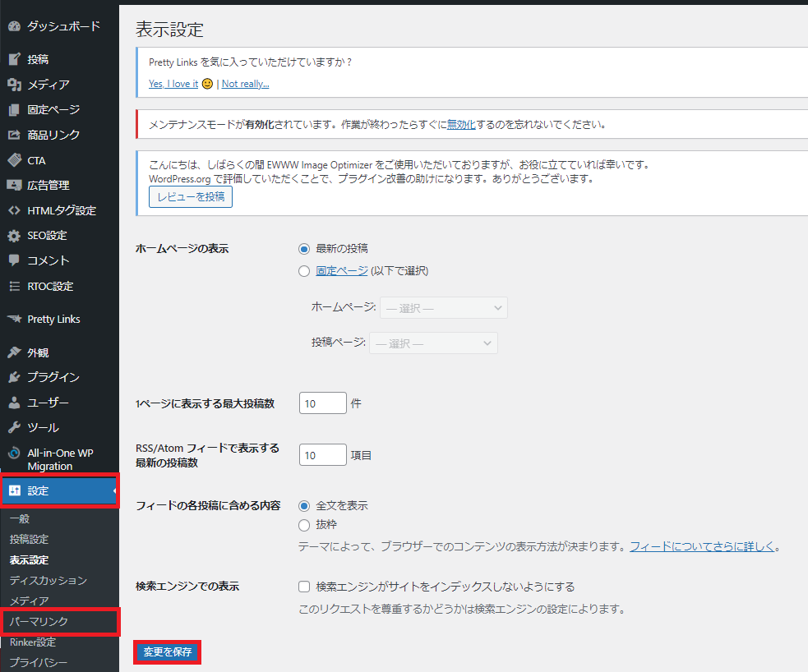Image resolution: width=808 pixels, height=672 pixels.
Task: Open プライバシー submenu item
Action: tap(39, 662)
